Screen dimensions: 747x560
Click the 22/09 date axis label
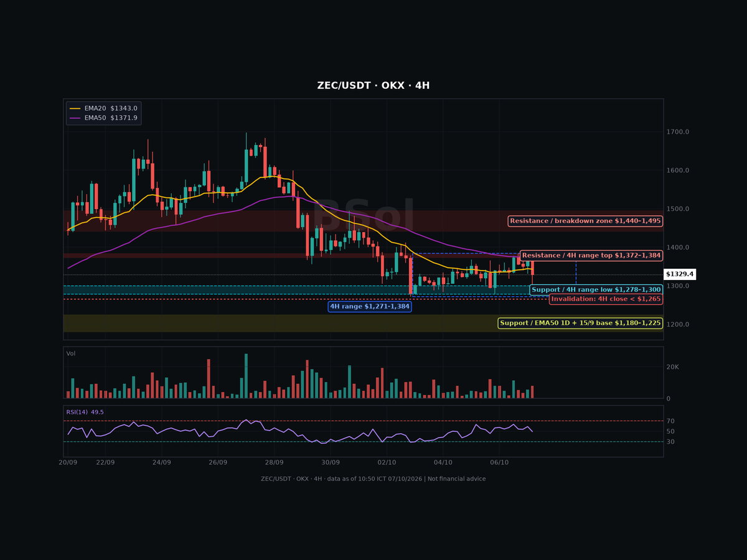[105, 463]
